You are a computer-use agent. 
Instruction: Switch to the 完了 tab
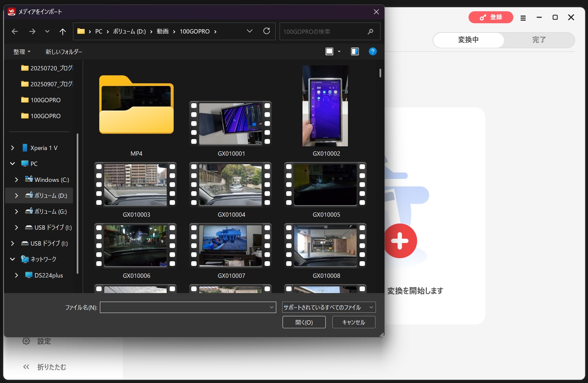(539, 40)
